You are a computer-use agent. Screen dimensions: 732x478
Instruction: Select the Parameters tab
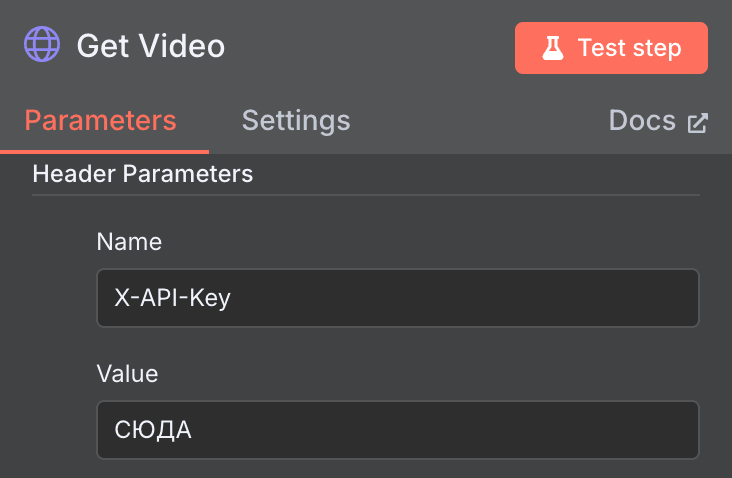click(100, 121)
